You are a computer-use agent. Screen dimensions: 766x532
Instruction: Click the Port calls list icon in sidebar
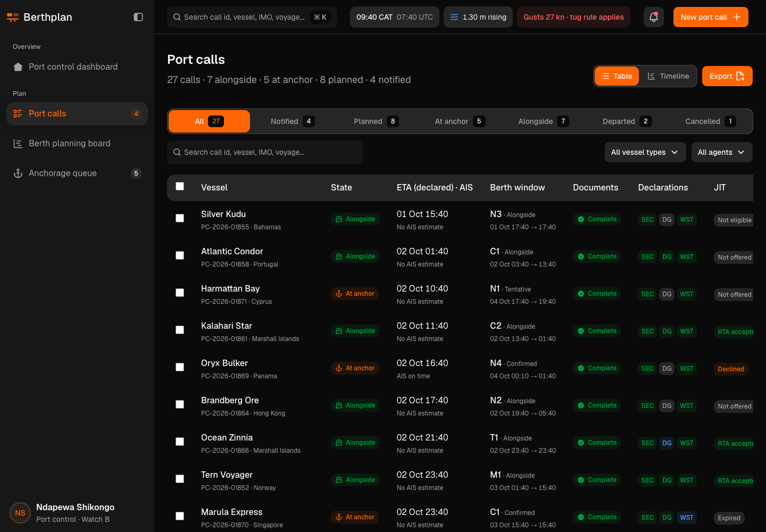coord(18,114)
